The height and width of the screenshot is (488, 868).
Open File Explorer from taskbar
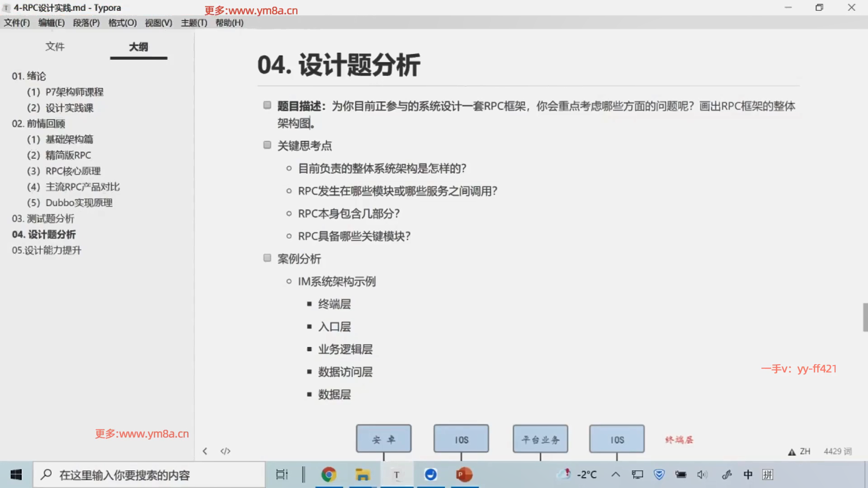[x=362, y=474]
